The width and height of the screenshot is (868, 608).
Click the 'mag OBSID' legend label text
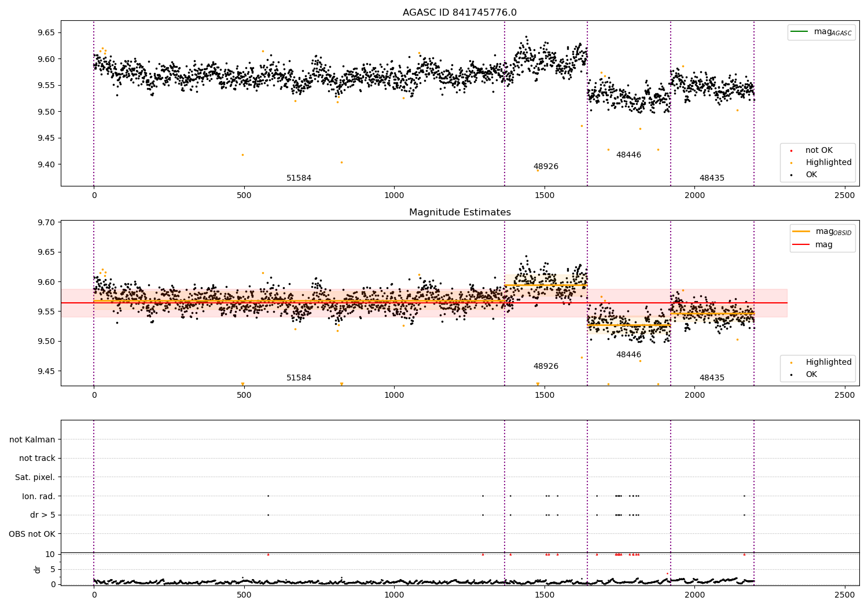click(x=834, y=232)
